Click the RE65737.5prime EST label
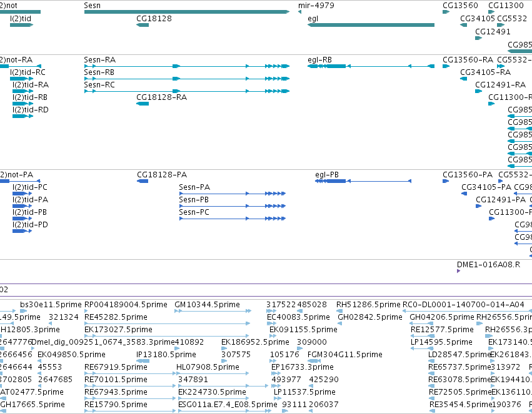The image size is (532, 414). click(459, 367)
